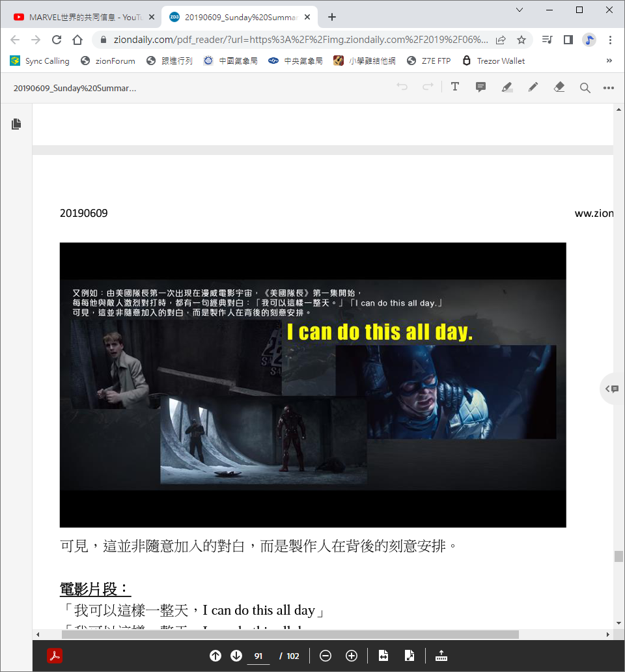
Task: Select the eraser tool
Action: pos(559,87)
